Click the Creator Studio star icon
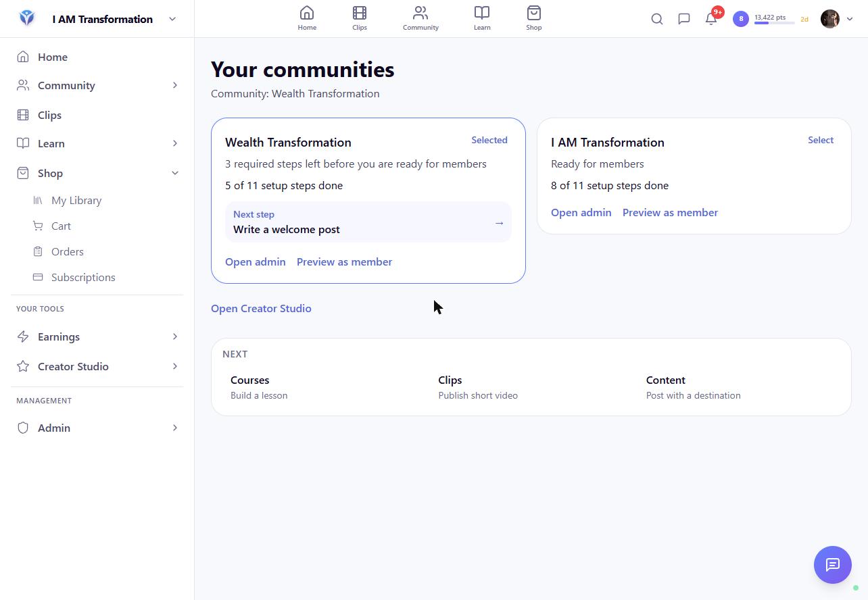The image size is (868, 600). point(23,366)
